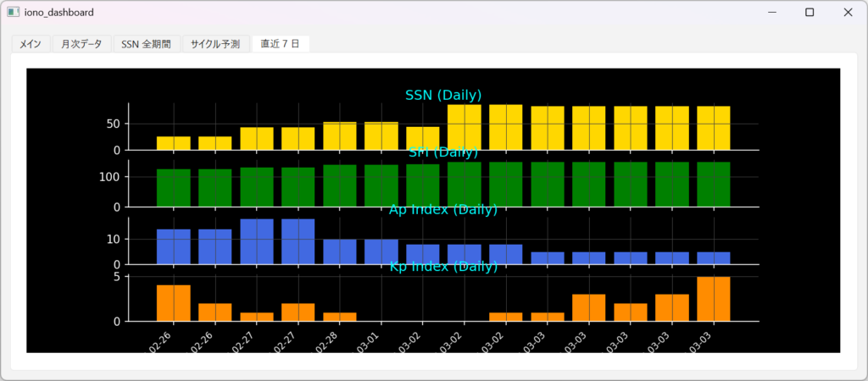Viewport: 868px width, 381px height.
Task: Close the iono_dashboard window
Action: [848, 13]
